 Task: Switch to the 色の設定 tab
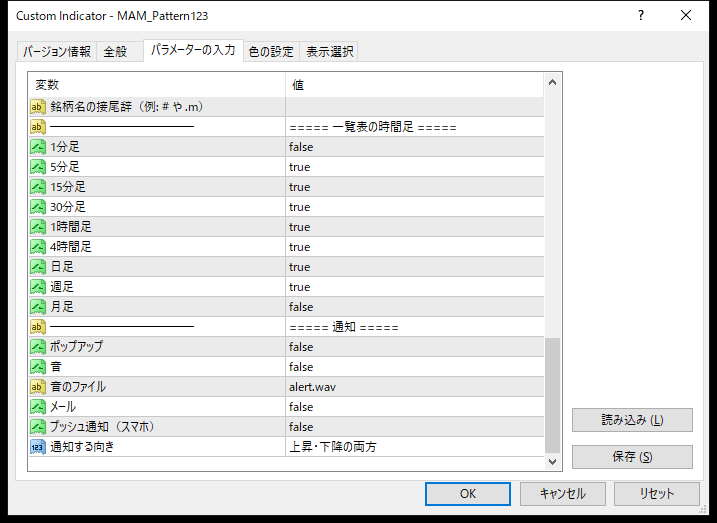(x=271, y=52)
